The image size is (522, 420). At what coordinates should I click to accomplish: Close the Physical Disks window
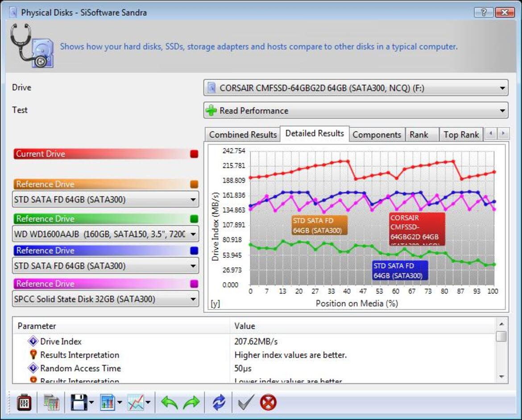[505, 12]
